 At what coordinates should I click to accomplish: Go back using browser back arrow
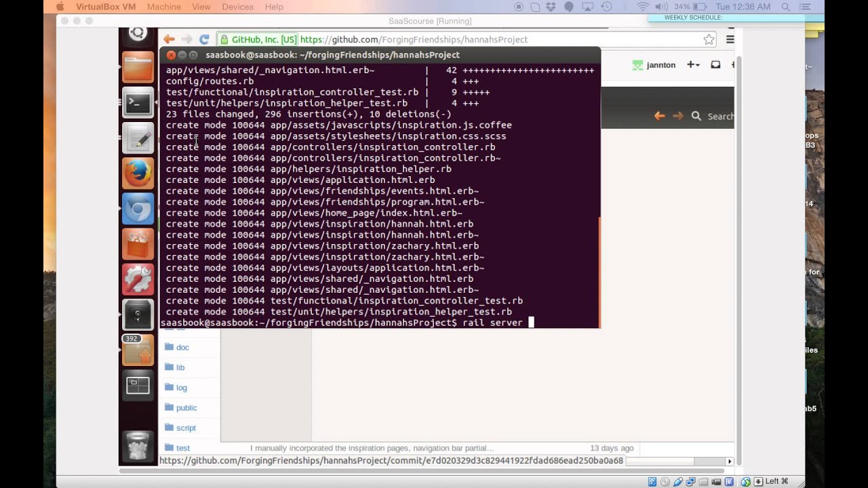(x=169, y=39)
